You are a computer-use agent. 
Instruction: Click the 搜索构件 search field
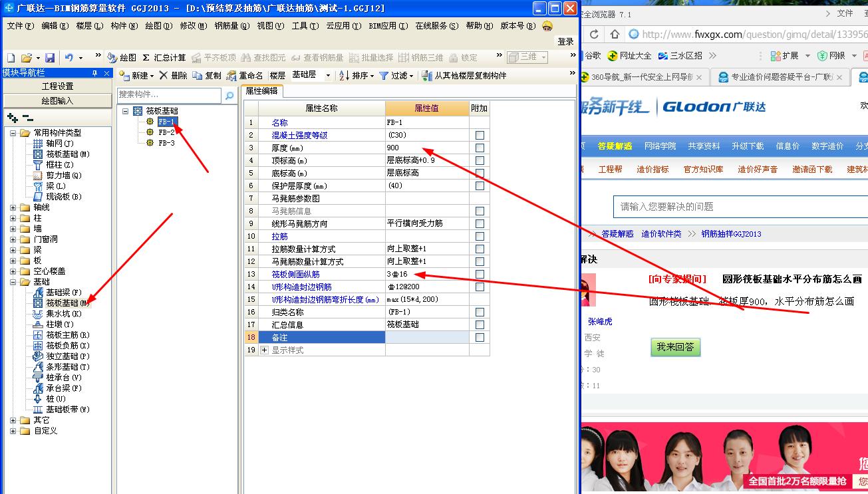point(169,96)
